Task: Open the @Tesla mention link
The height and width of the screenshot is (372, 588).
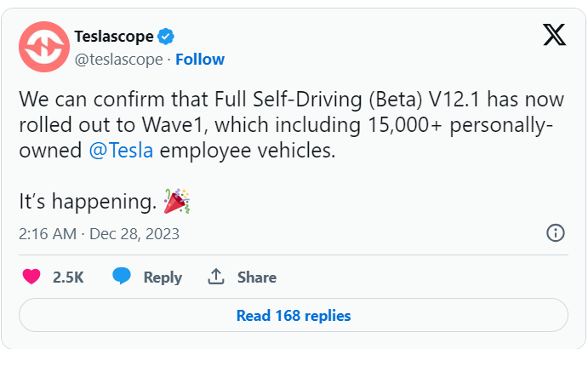Action: 121,151
